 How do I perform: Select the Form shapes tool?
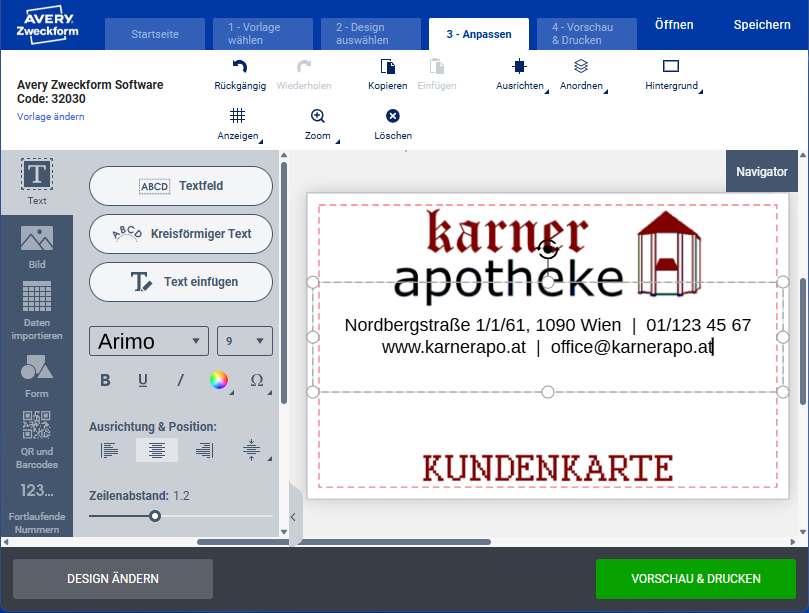[37, 376]
